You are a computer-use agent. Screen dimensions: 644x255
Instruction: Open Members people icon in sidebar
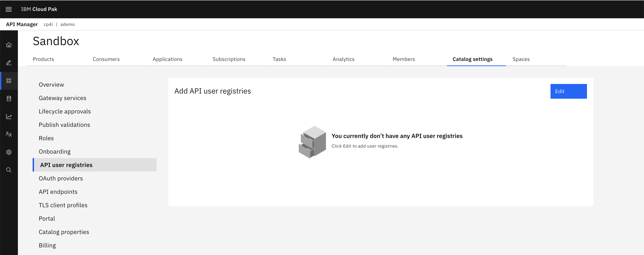tap(9, 134)
